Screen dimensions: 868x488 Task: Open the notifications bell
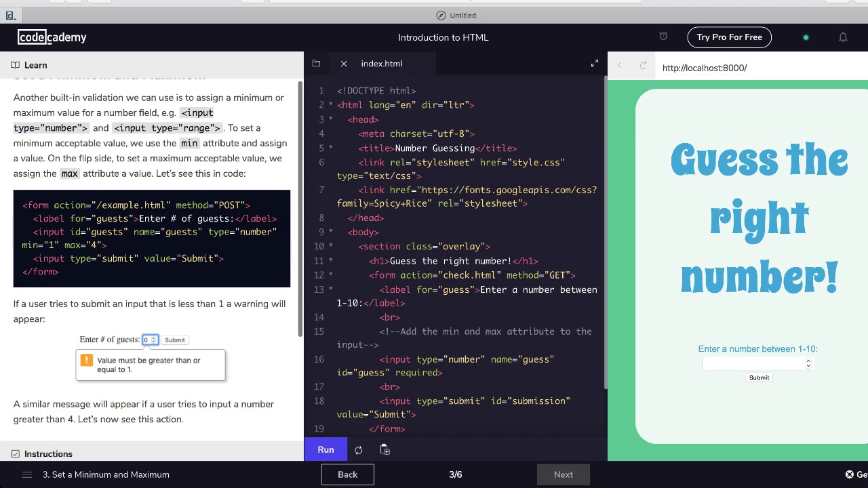(843, 37)
